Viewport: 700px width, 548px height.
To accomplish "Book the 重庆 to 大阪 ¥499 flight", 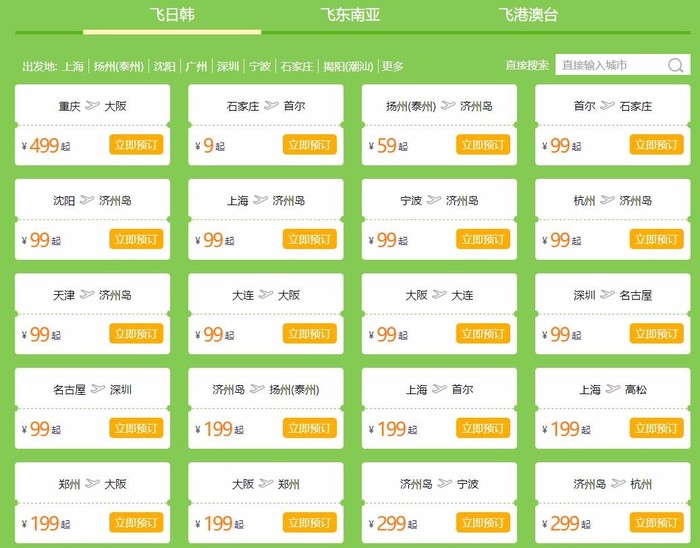I will (136, 145).
